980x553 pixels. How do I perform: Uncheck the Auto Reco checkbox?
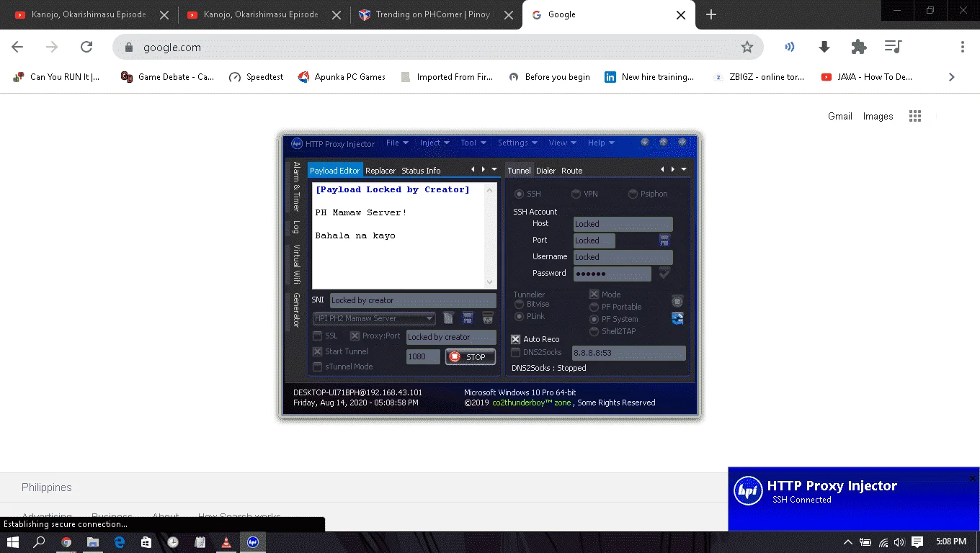point(515,339)
